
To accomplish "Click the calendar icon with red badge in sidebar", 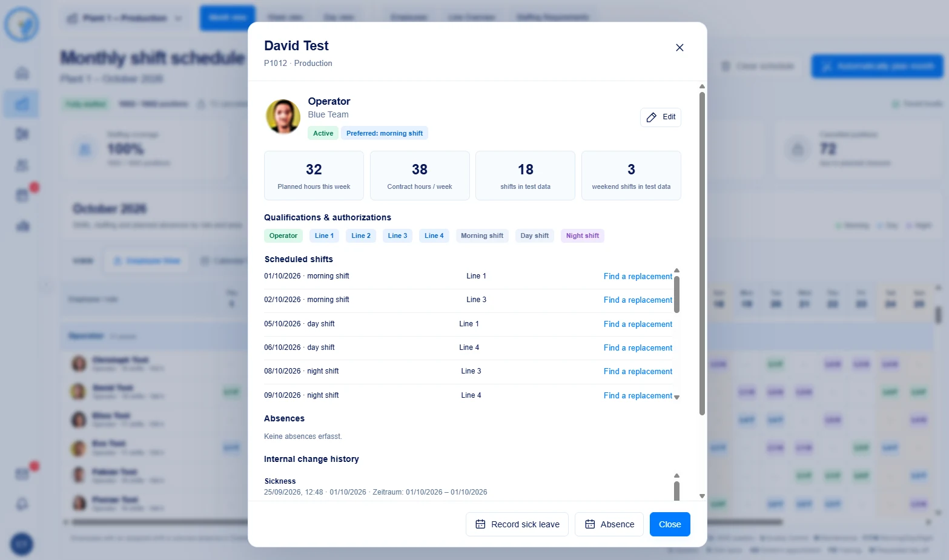I will 22,195.
